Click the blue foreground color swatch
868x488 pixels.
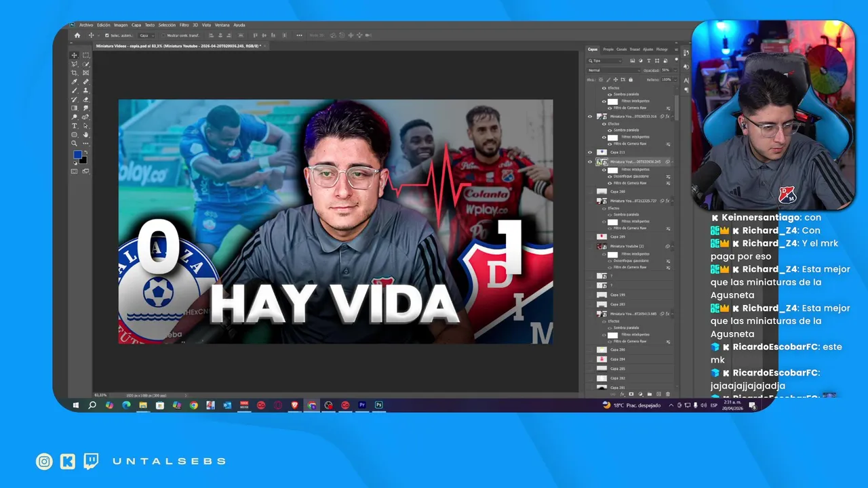[x=77, y=153]
